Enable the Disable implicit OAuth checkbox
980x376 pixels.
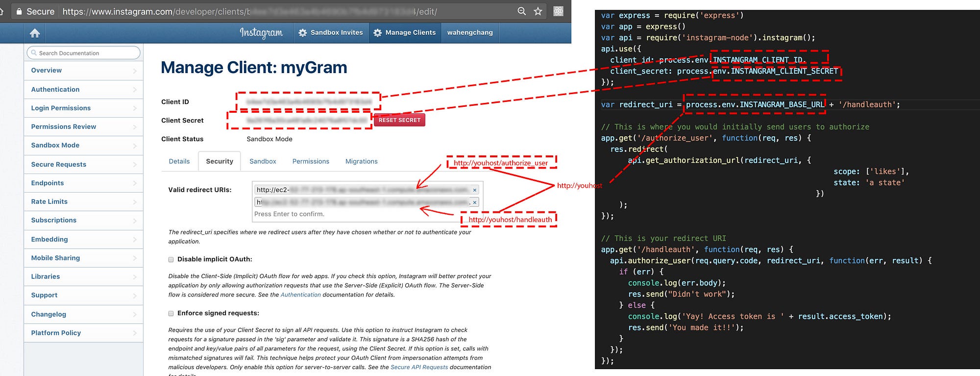(x=171, y=259)
